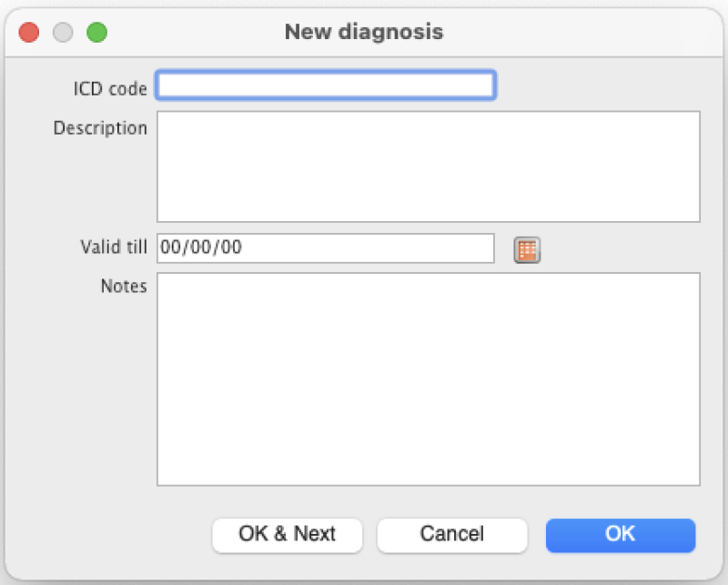
Task: Click the New diagnosis window title
Action: click(x=364, y=32)
